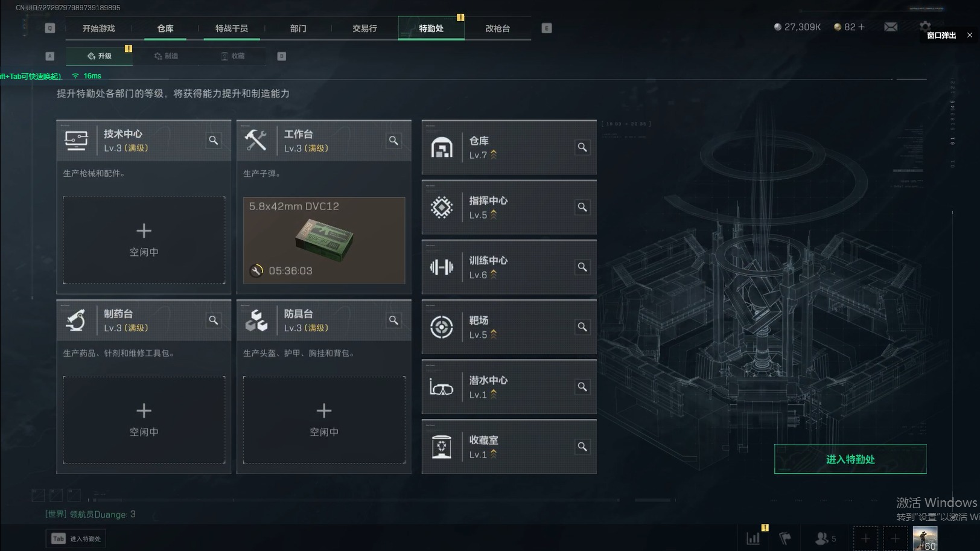The image size is (980, 551).
Task: Expand the 收藏室 Lv.1 panel
Action: point(509,447)
